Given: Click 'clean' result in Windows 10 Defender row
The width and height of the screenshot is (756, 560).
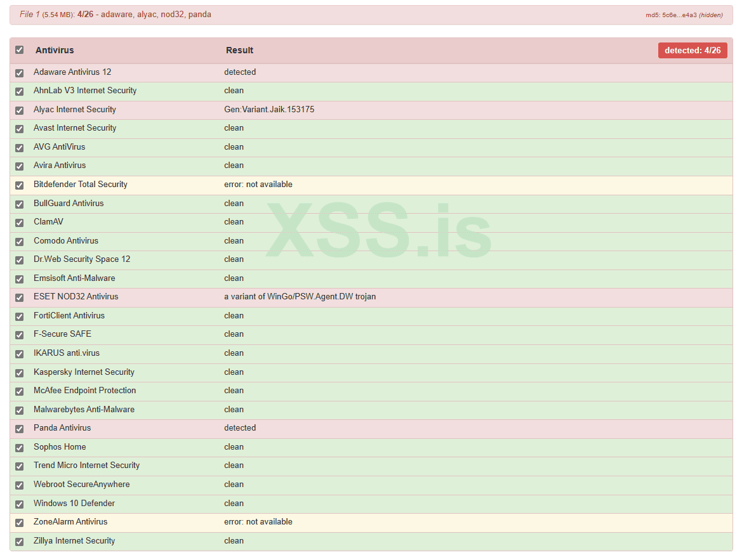Looking at the screenshot, I should pyautogui.click(x=234, y=503).
